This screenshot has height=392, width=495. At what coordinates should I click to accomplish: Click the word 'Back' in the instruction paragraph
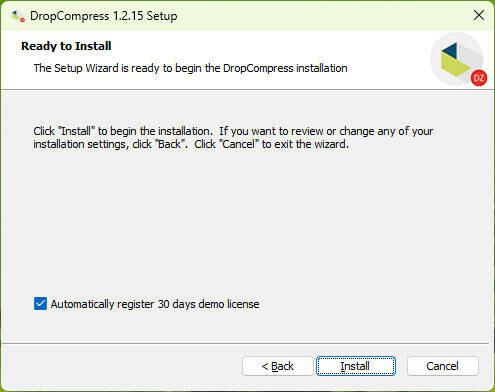tap(170, 144)
